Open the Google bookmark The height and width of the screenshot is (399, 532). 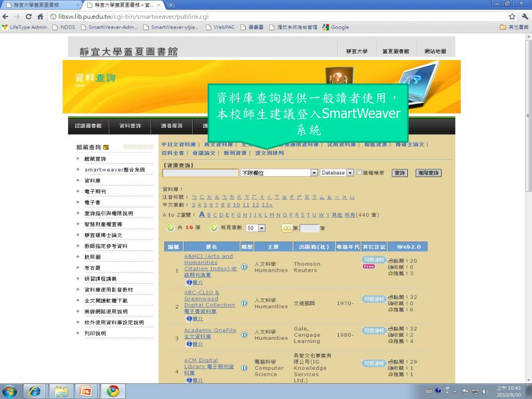[x=336, y=27]
